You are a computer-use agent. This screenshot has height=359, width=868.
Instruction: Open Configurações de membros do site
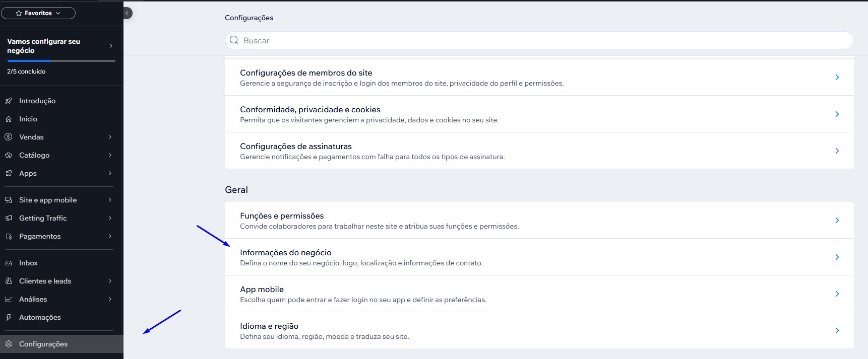tap(539, 77)
